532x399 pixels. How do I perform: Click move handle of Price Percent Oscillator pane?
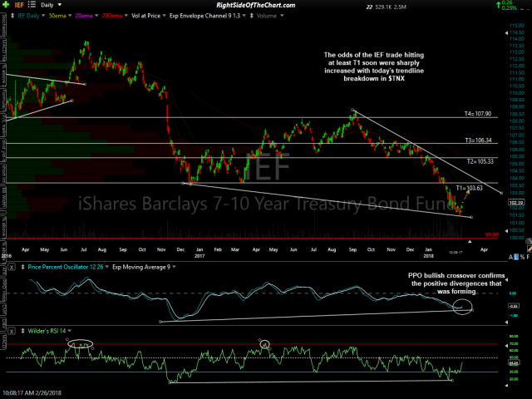[x=22, y=268]
